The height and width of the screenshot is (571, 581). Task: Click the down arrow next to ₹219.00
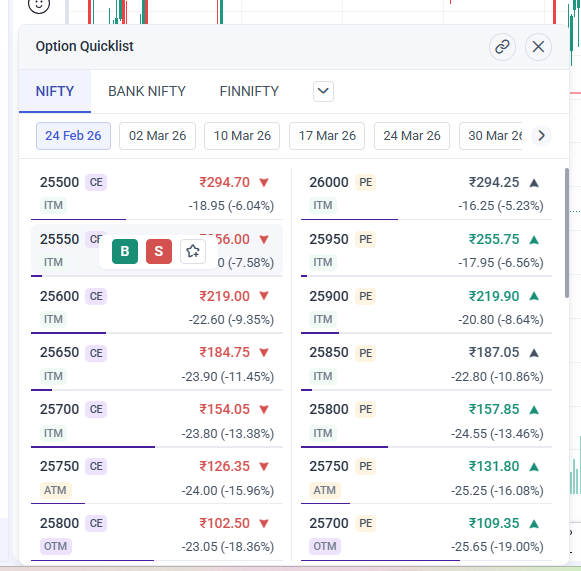[264, 296]
